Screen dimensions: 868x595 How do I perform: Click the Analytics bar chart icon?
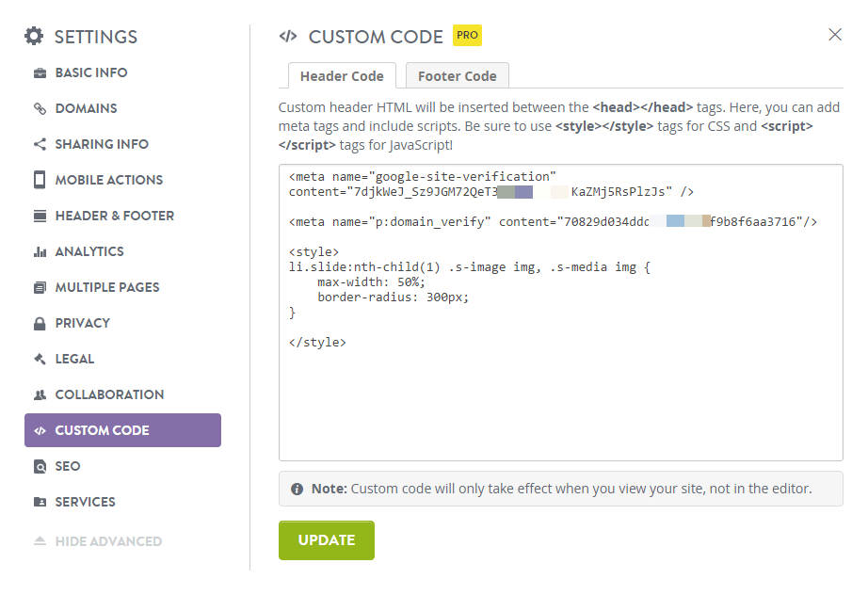pyautogui.click(x=40, y=251)
